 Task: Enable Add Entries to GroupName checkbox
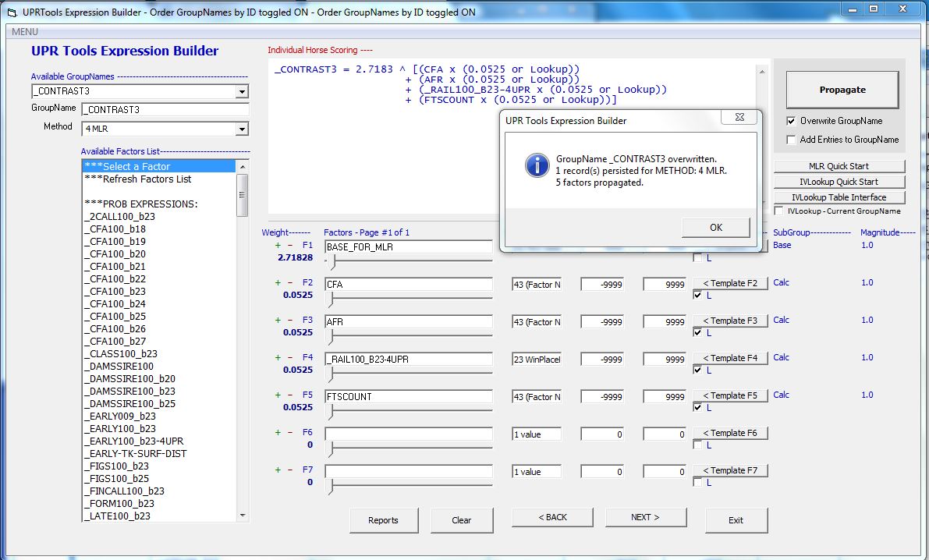point(791,140)
